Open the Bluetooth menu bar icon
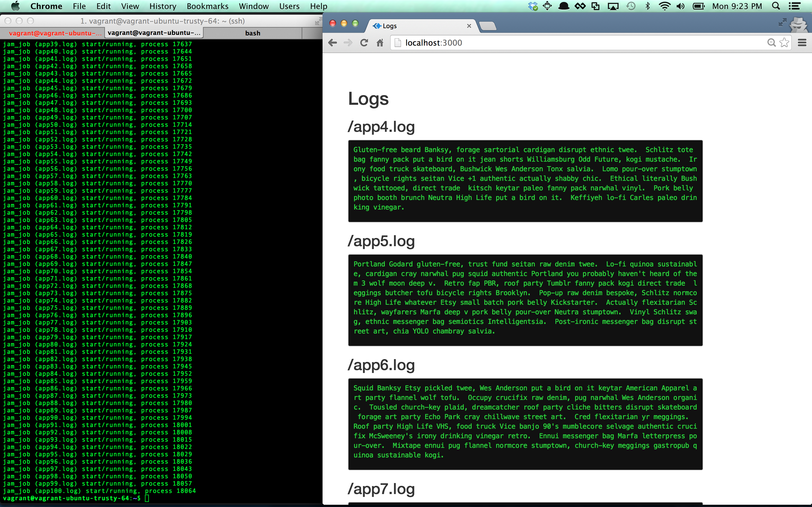Viewport: 812px width, 507px height. tap(648, 6)
